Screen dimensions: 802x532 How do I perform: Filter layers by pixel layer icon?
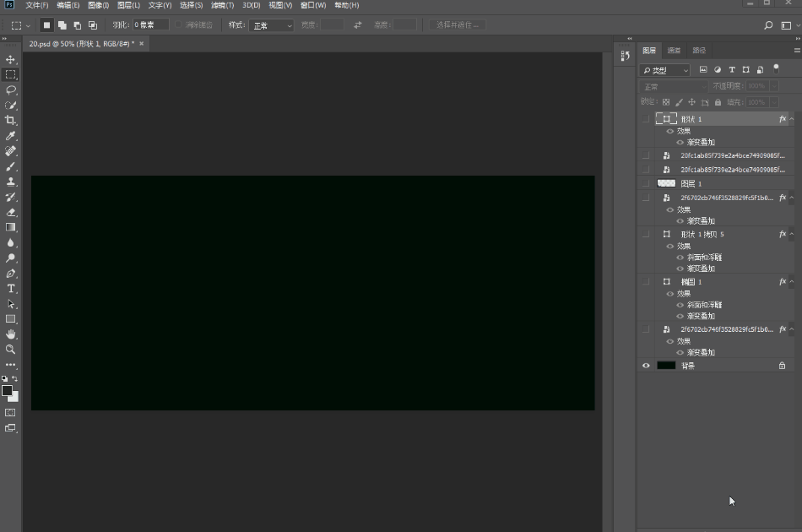tap(703, 69)
